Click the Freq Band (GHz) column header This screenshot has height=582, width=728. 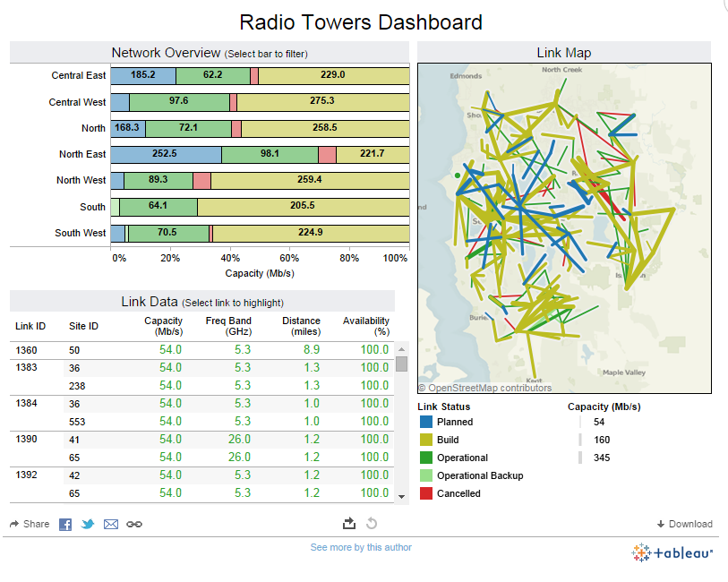pyautogui.click(x=228, y=326)
